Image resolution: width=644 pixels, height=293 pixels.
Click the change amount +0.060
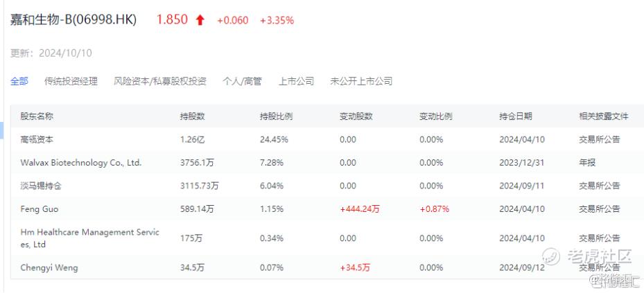point(233,20)
